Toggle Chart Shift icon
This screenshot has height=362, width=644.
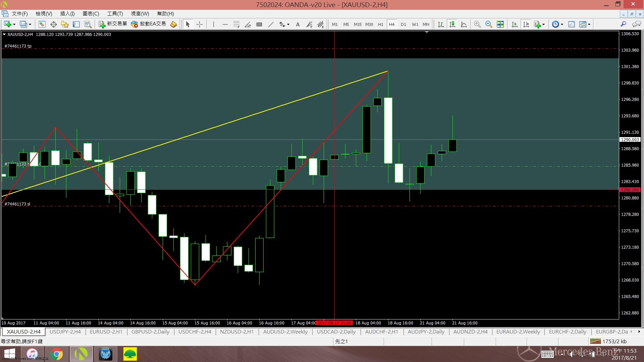tap(526, 24)
